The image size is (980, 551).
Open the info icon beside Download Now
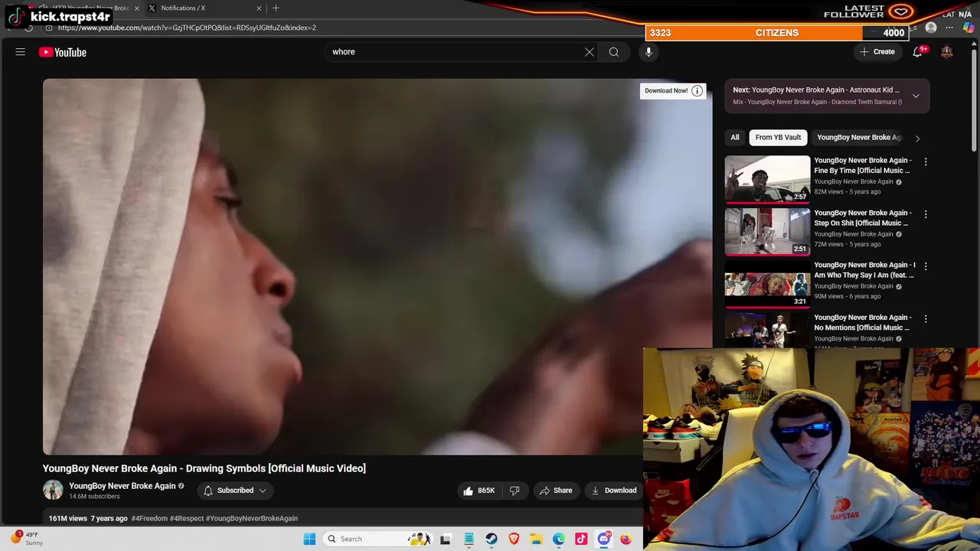697,91
